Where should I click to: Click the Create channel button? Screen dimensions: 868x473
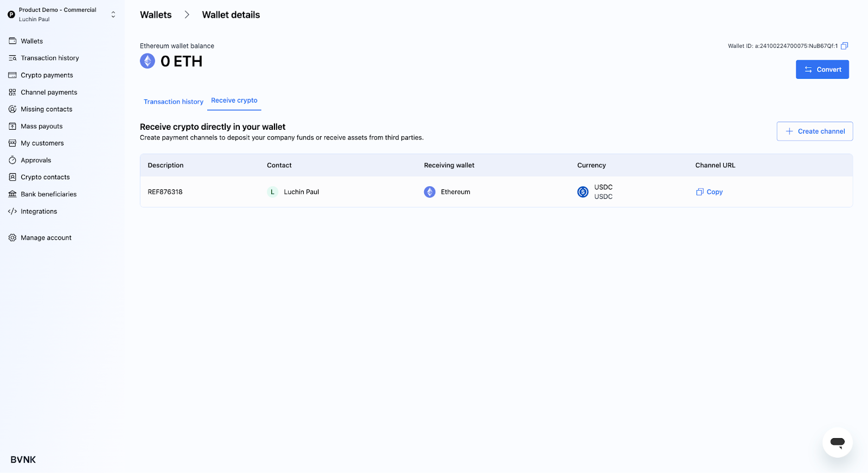[814, 131]
